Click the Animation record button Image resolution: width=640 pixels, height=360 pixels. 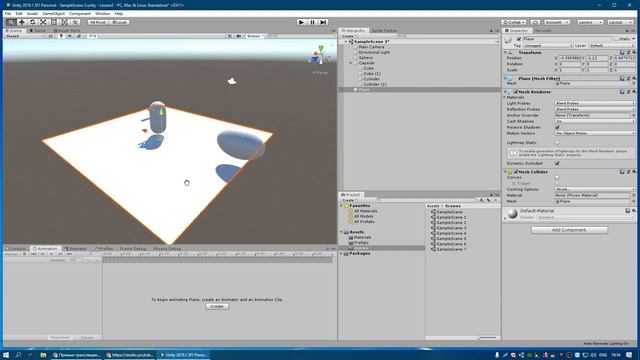point(24,254)
